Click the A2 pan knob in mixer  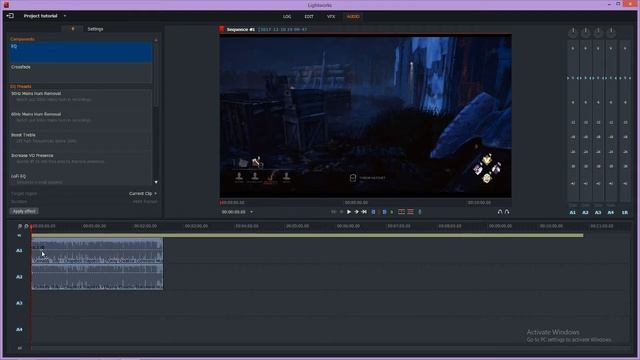click(585, 32)
